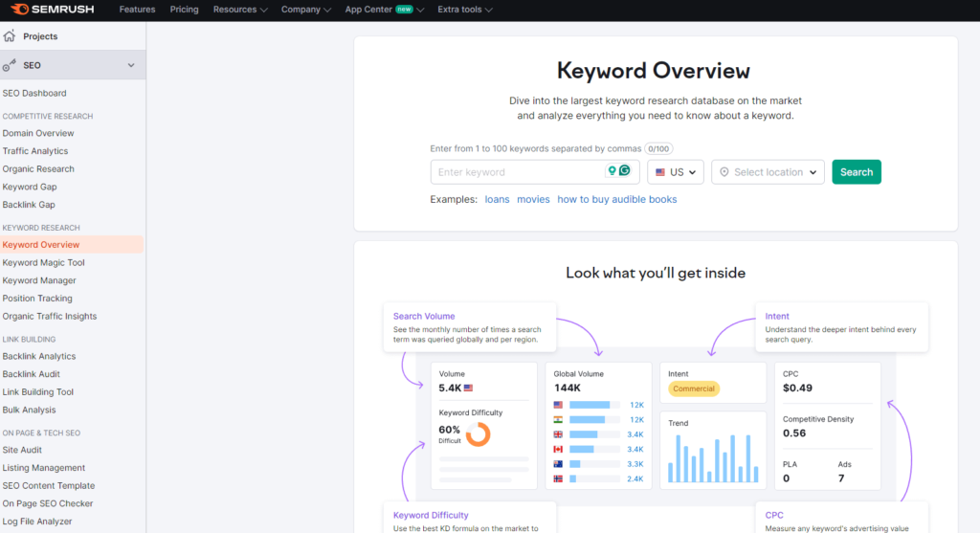This screenshot has height=533, width=980.
Task: Click the $0.49 CPC value
Action: [797, 389]
